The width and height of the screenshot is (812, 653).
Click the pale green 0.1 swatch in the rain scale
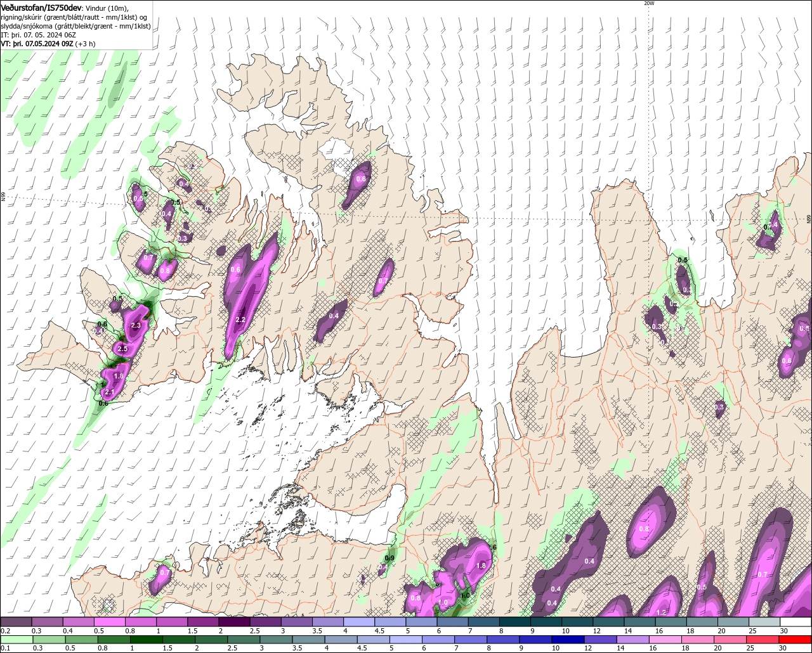[15, 639]
